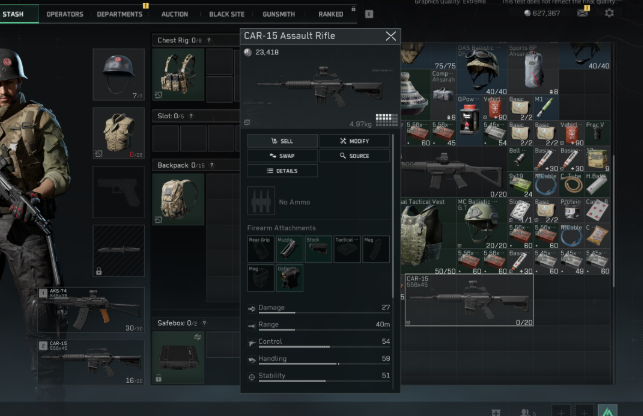Open the settings gear icon
This screenshot has height=416, width=643.
609,13
